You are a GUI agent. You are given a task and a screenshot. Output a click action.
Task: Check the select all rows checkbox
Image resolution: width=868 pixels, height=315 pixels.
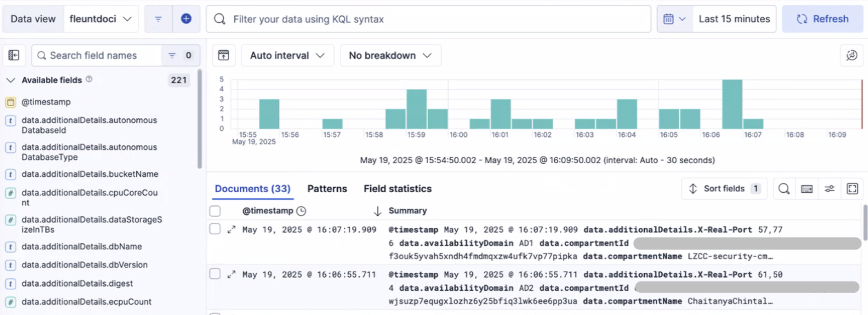(x=215, y=211)
